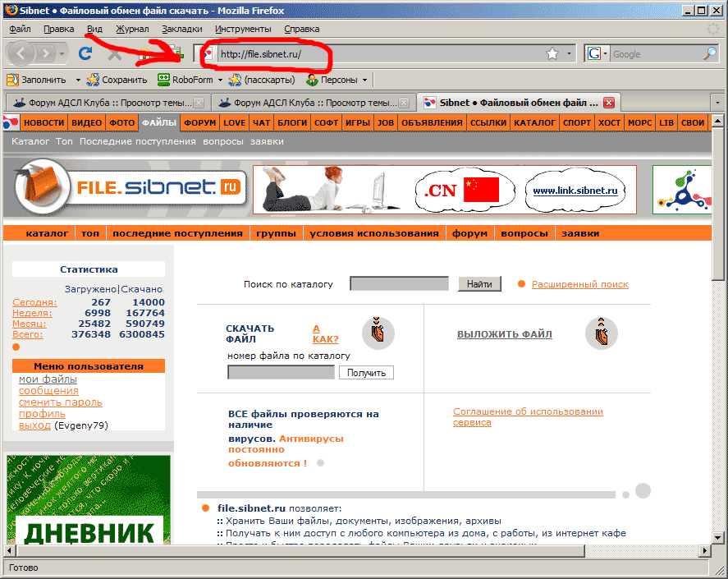Close the active Sibnet tab with the red X
728x579 pixels.
pos(609,103)
